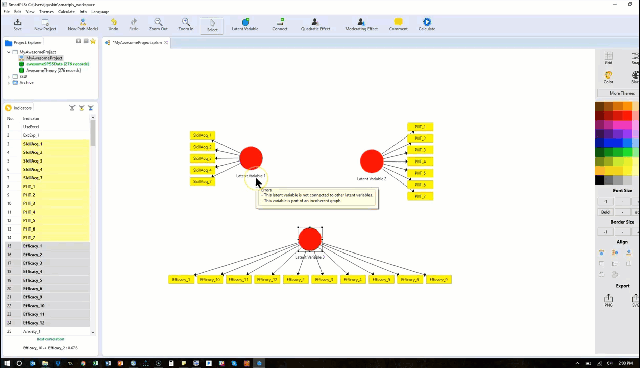640x368 pixels.
Task: Click the align top icon
Action: [x=601, y=253]
